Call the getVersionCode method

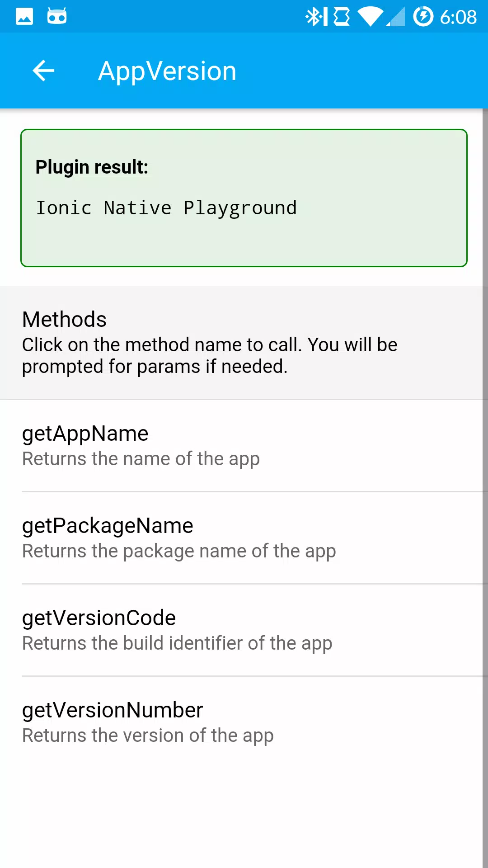244,630
